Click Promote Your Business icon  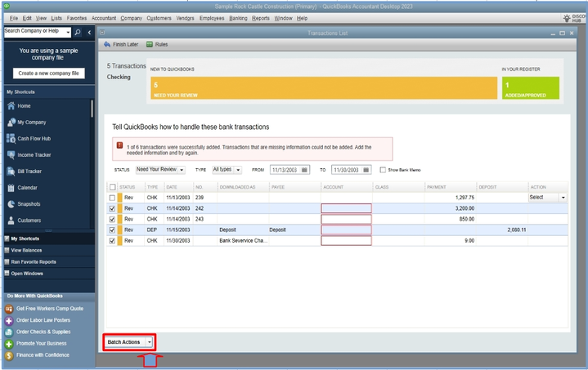pos(9,344)
